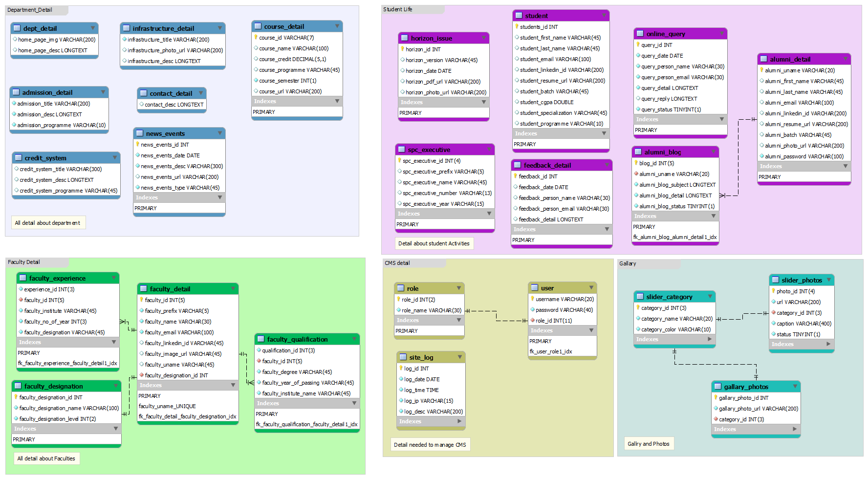Click the site_log table icon
The height and width of the screenshot is (479, 868).
(x=403, y=357)
